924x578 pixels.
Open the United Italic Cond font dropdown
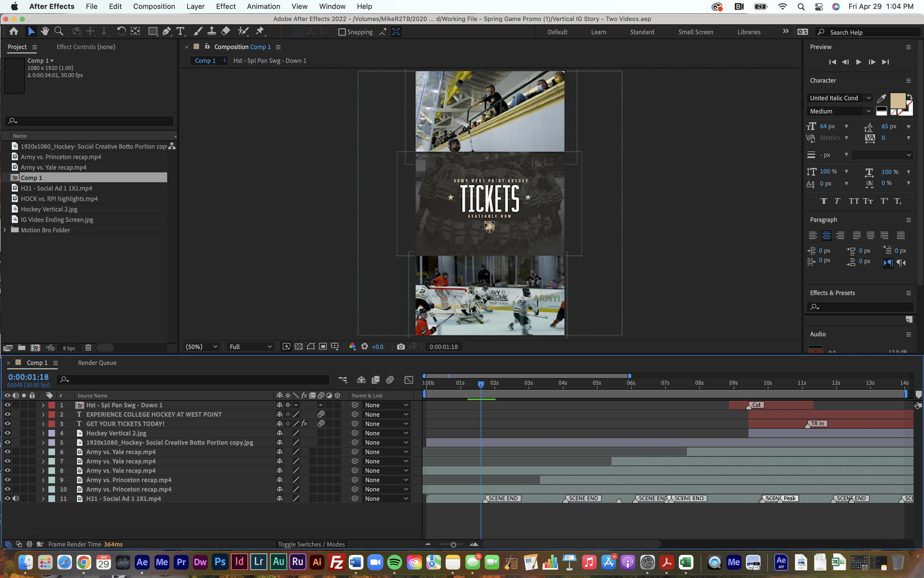coord(868,98)
